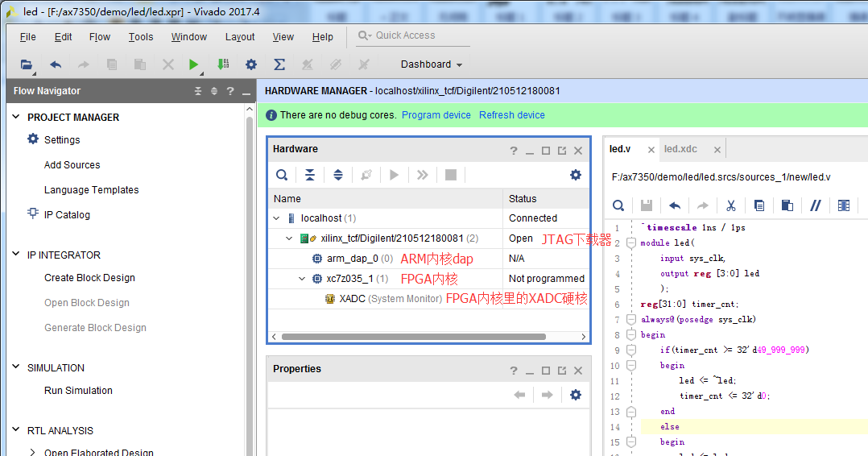This screenshot has height=456, width=868.
Task: Click Create Block Design
Action: pyautogui.click(x=89, y=278)
